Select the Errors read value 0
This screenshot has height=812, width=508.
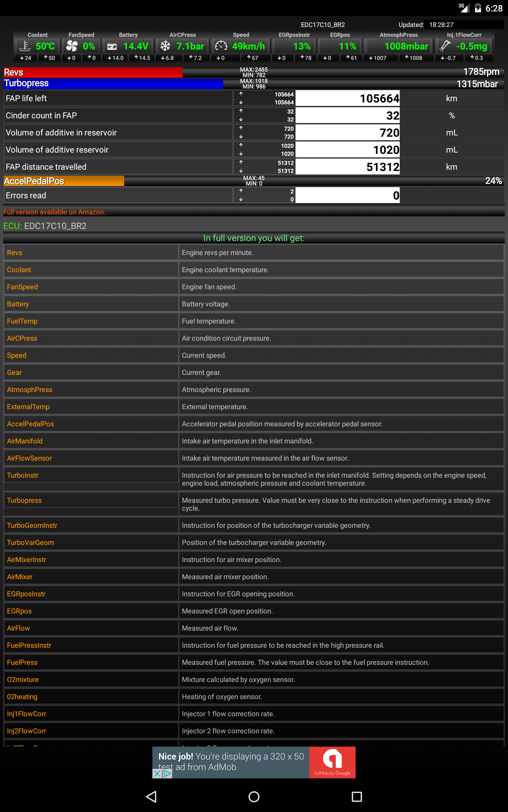[x=347, y=195]
